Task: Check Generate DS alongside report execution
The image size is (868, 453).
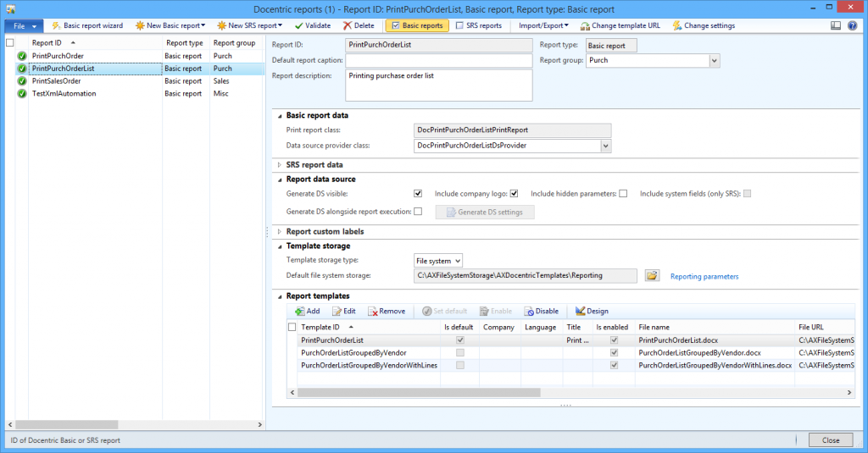Action: [x=418, y=212]
